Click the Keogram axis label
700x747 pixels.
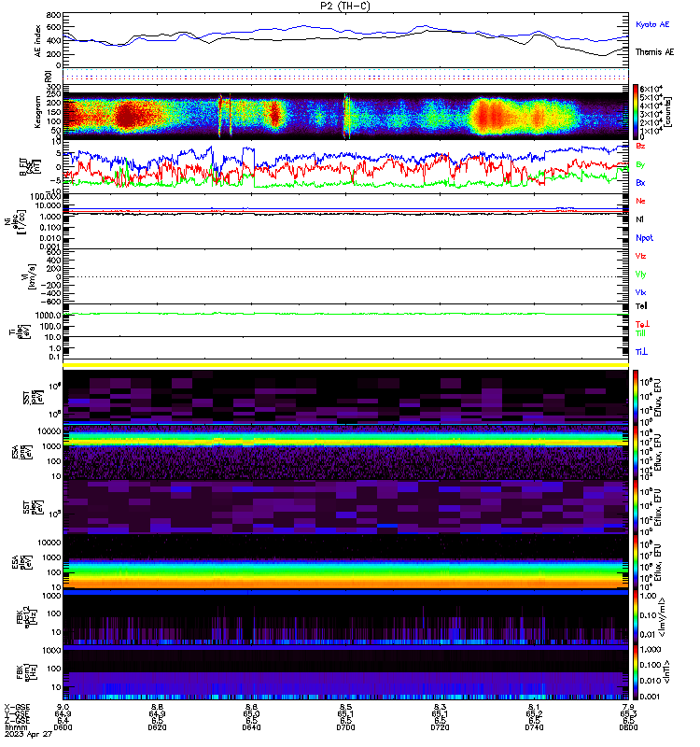37,112
